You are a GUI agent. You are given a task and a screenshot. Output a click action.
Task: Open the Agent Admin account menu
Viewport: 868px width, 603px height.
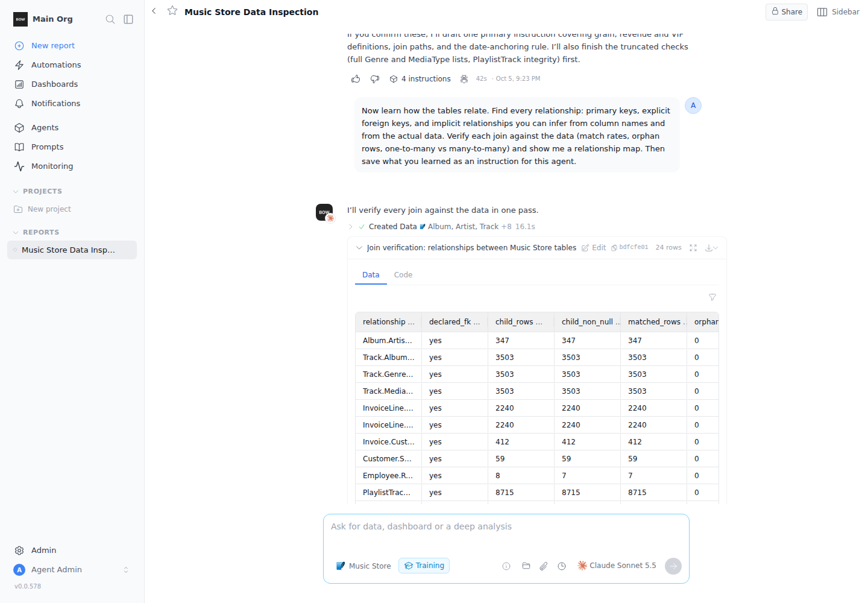click(x=72, y=570)
